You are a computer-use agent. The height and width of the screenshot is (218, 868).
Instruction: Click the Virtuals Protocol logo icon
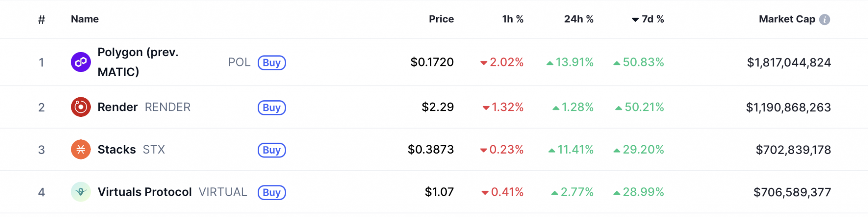coord(81,192)
